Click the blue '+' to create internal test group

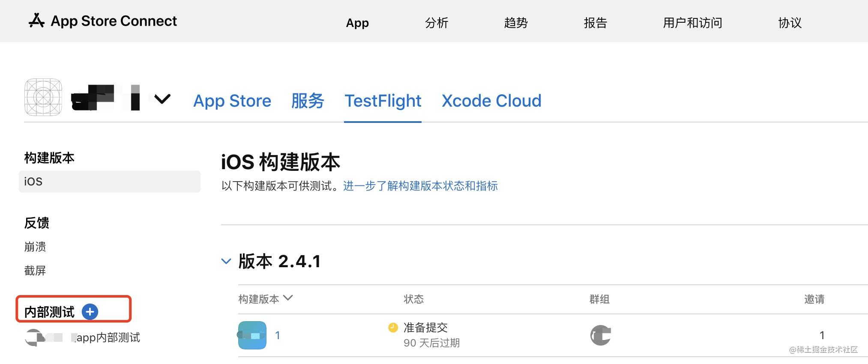(x=90, y=312)
